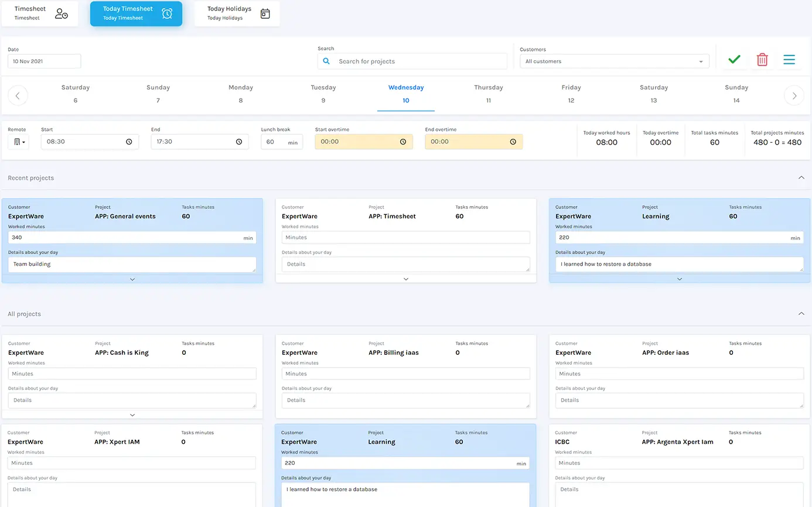Open the blue hamburger menu icon
812x507 pixels.
pyautogui.click(x=789, y=60)
